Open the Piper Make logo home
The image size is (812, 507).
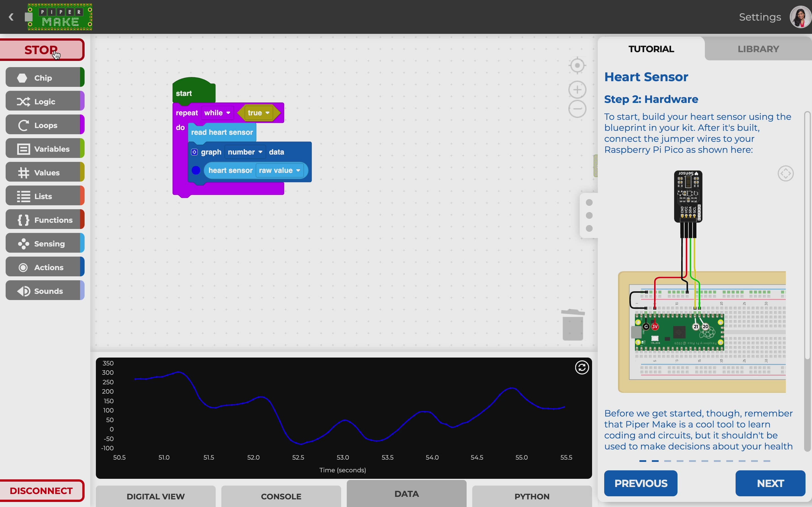(59, 17)
